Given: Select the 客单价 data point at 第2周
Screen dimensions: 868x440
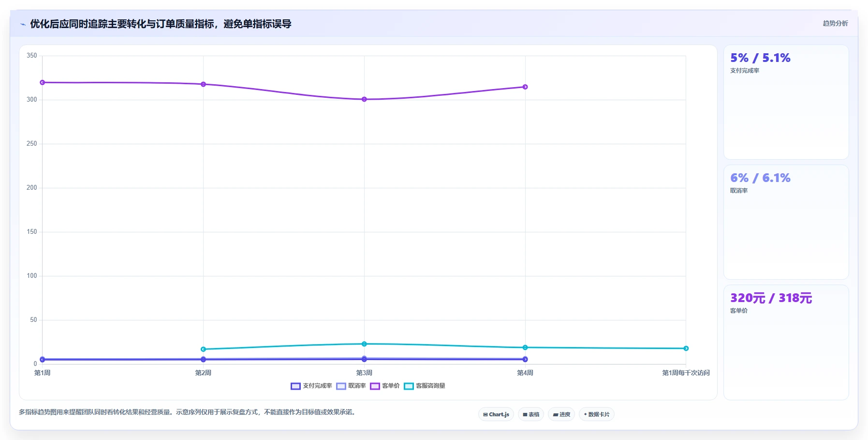Looking at the screenshot, I should [x=203, y=84].
